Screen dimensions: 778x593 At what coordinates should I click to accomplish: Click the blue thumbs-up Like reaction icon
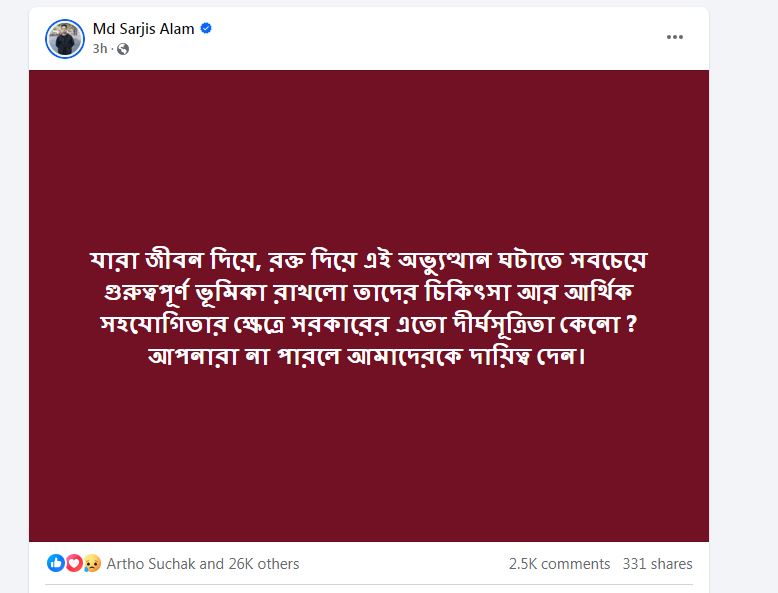pyautogui.click(x=56, y=563)
